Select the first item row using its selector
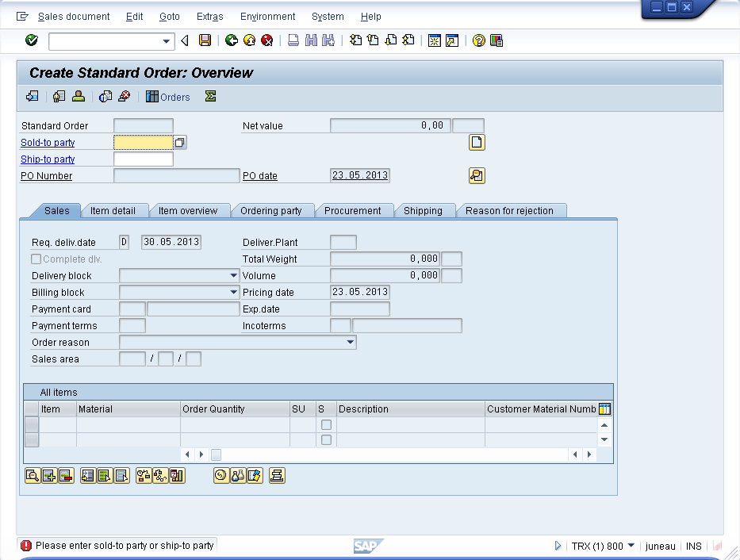740x560 pixels. (x=32, y=424)
